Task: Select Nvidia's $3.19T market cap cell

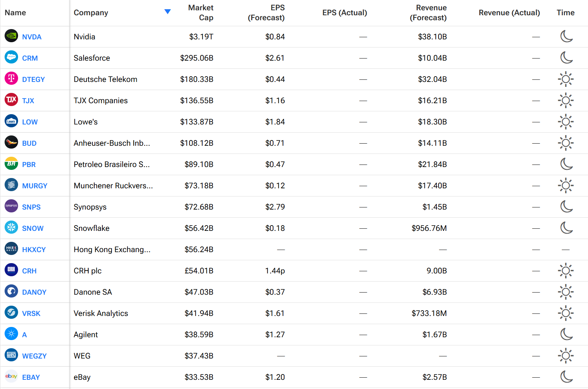Action: (x=201, y=37)
